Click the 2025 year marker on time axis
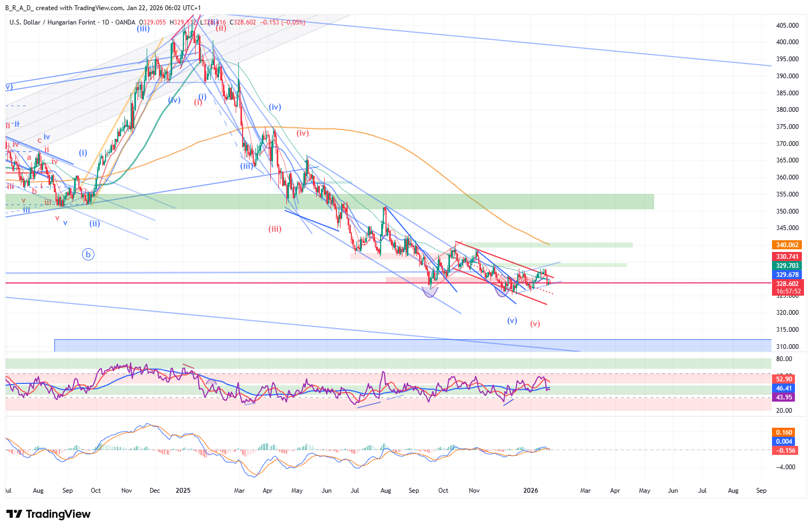This screenshot has width=812, height=530. (183, 491)
